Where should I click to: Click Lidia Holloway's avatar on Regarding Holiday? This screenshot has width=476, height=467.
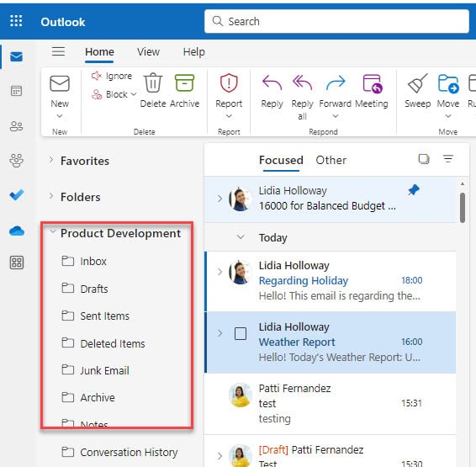point(241,272)
